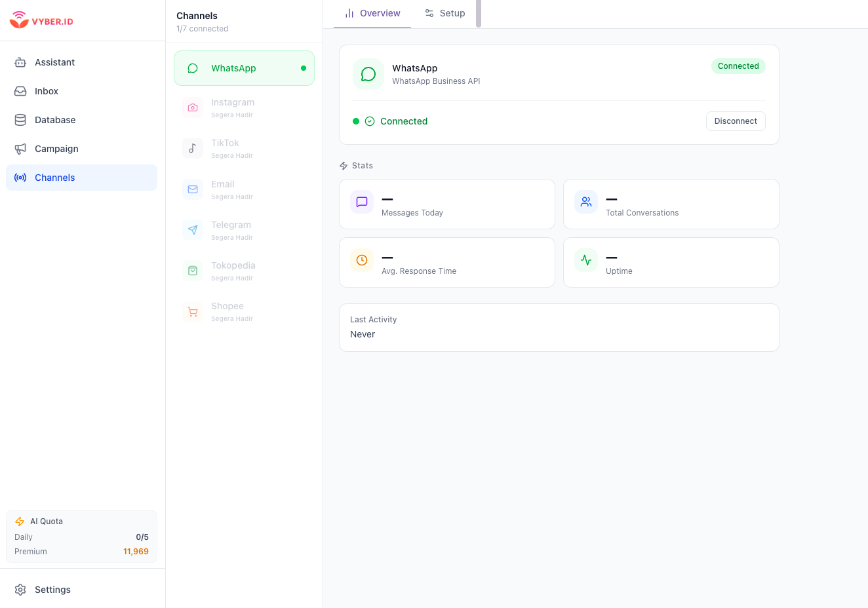Click the scrollbar handle beside the tabs
This screenshot has height=608, width=868.
click(479, 14)
